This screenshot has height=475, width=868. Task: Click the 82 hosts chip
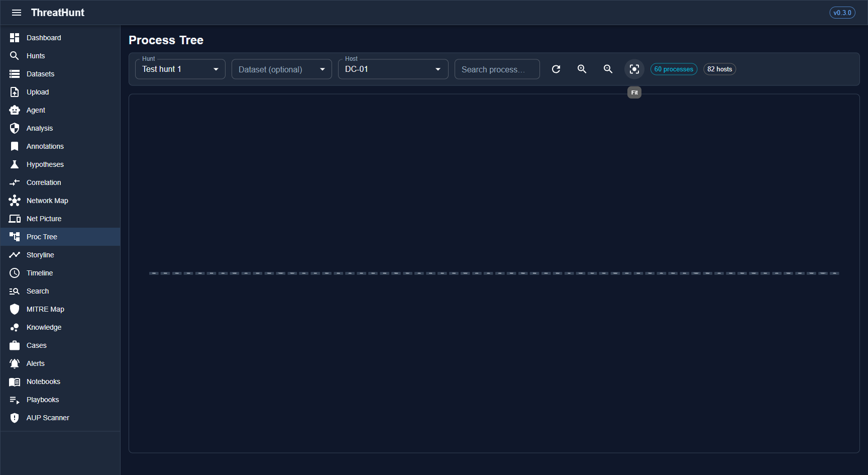click(720, 69)
